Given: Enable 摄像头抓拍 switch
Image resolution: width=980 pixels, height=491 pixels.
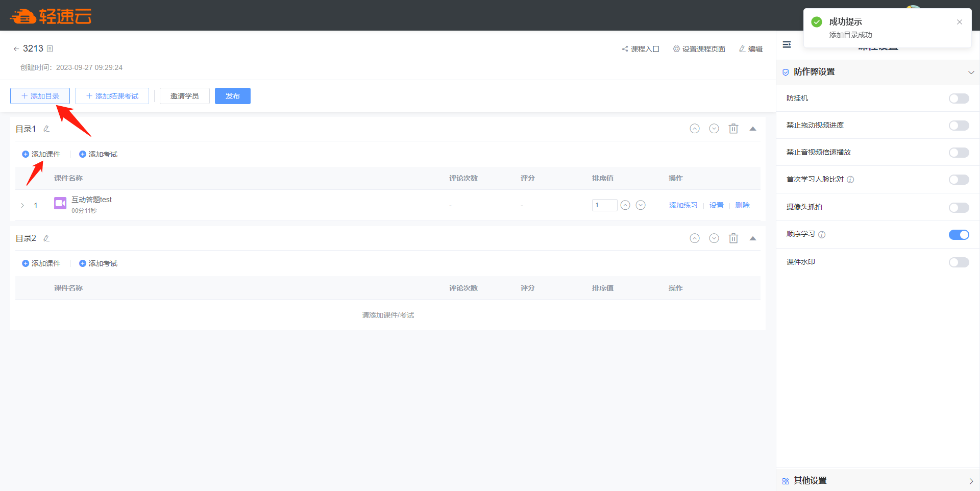Looking at the screenshot, I should point(959,208).
